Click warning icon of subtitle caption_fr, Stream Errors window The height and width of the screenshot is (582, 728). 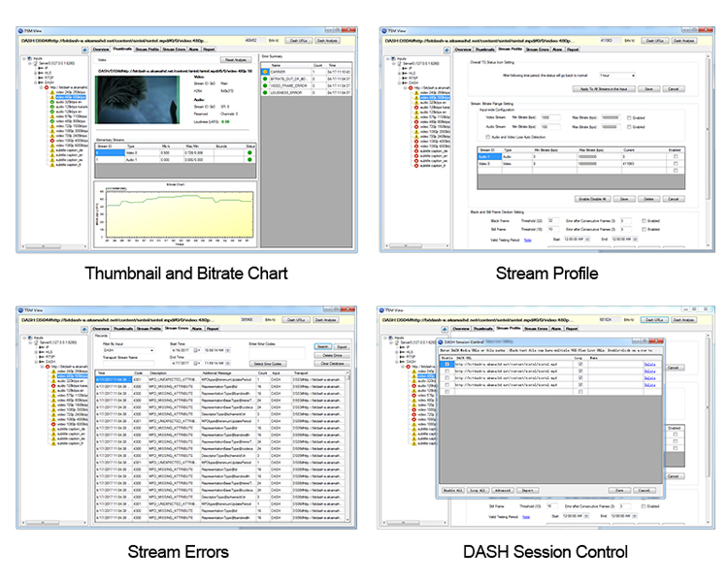tap(53, 443)
